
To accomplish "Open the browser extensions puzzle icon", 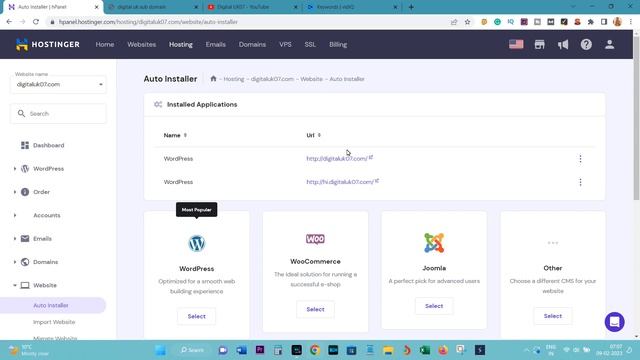I will pos(591,22).
